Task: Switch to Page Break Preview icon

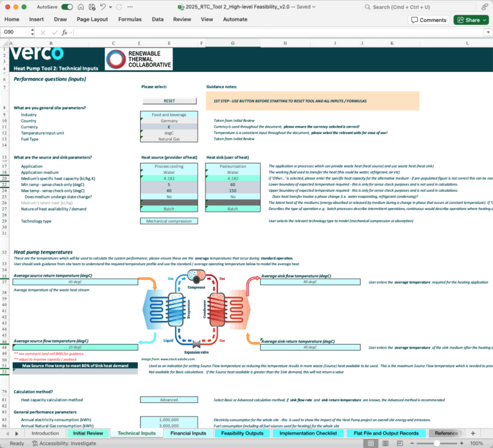Action: coord(400,444)
